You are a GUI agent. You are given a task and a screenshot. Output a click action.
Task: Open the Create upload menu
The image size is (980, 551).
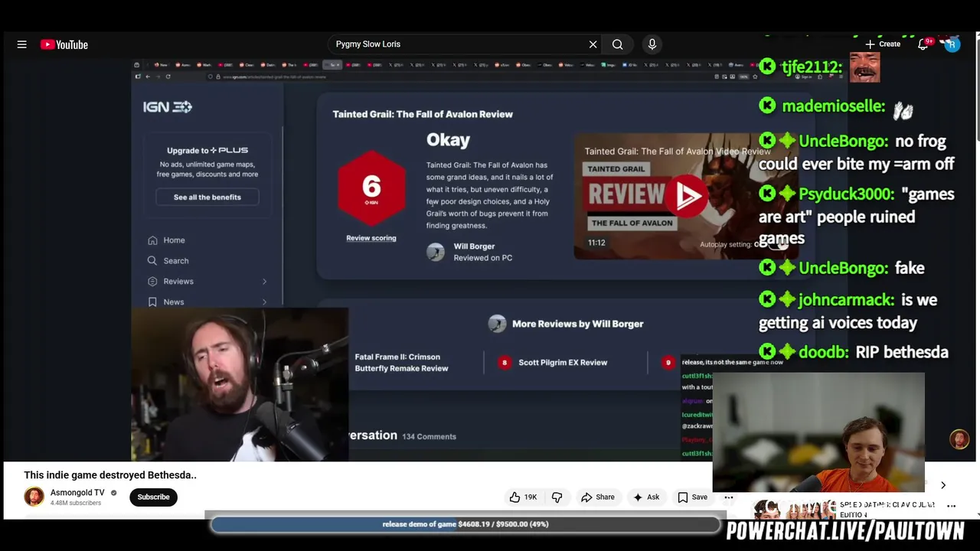882,44
